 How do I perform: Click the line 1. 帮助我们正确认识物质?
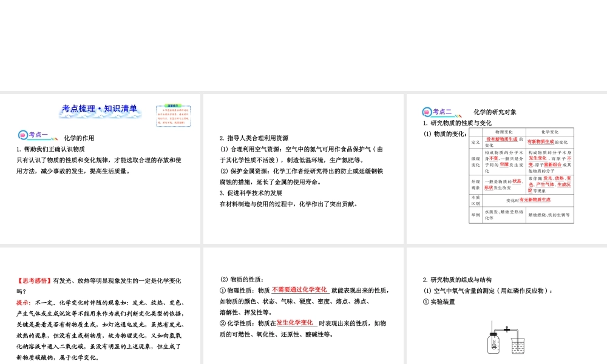point(50,149)
